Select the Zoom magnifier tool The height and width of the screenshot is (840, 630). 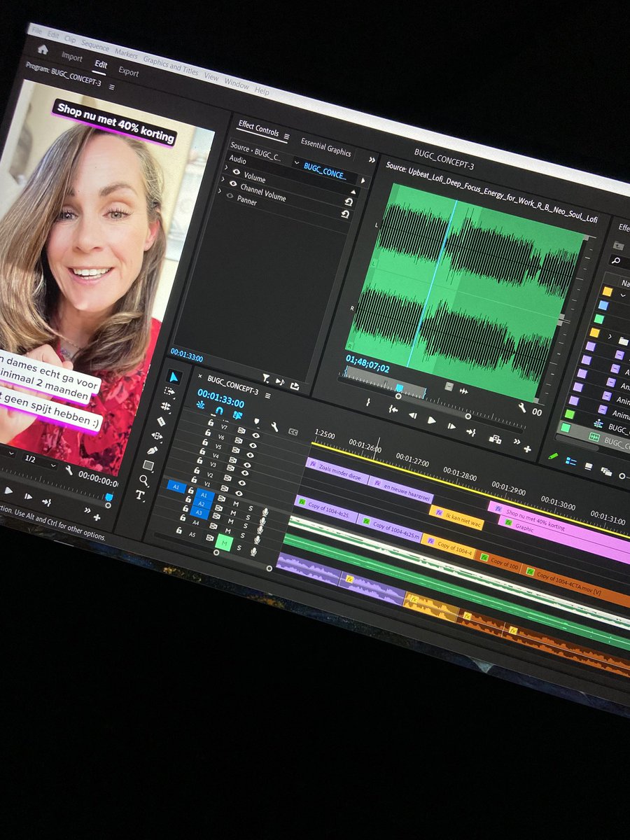144,479
